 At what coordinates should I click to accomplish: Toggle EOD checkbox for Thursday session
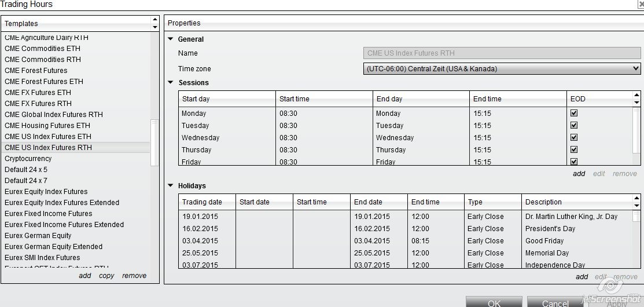(574, 149)
